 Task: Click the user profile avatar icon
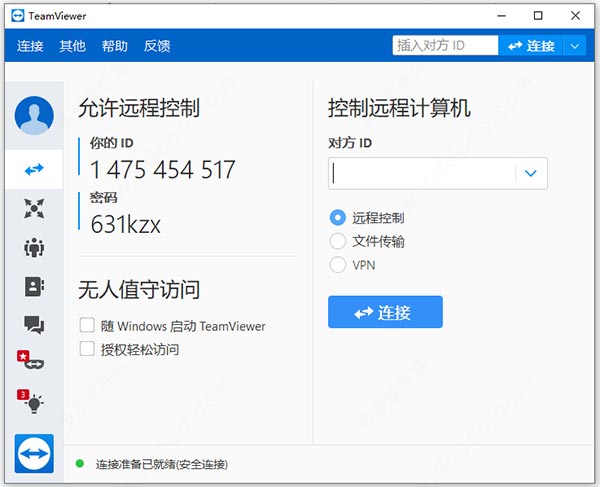point(34,116)
